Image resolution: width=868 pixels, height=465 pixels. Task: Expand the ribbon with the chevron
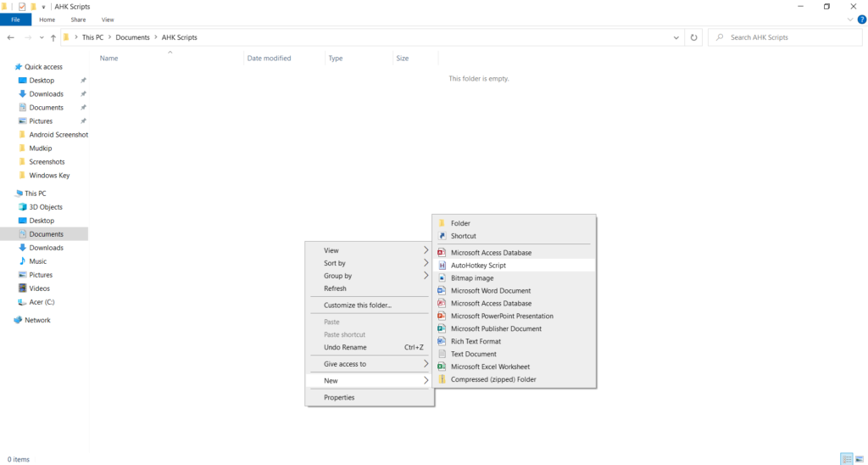pyautogui.click(x=851, y=20)
